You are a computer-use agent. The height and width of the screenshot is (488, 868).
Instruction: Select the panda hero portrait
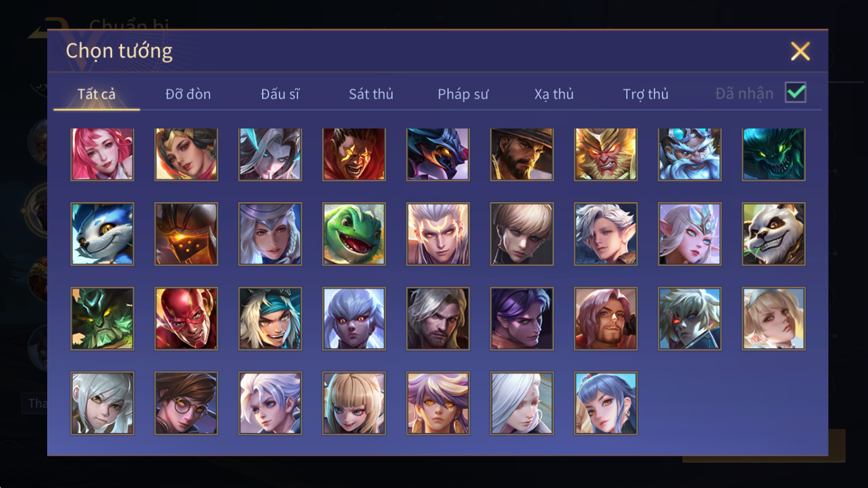774,234
